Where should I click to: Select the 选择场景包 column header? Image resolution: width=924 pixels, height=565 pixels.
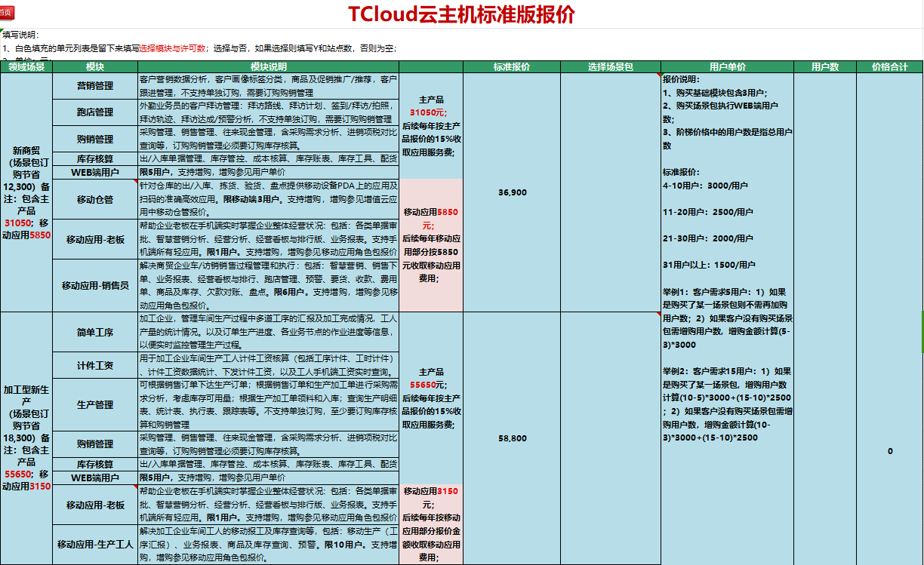tap(611, 67)
